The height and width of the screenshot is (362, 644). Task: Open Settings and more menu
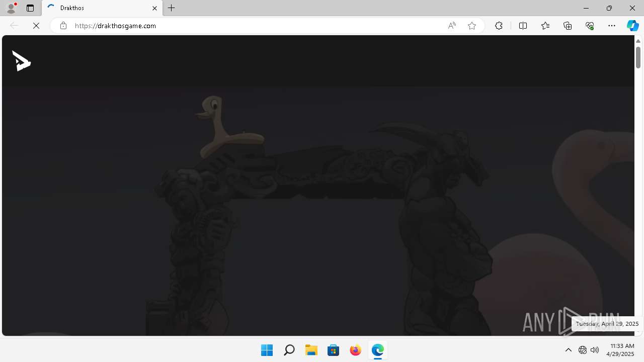[612, 26]
